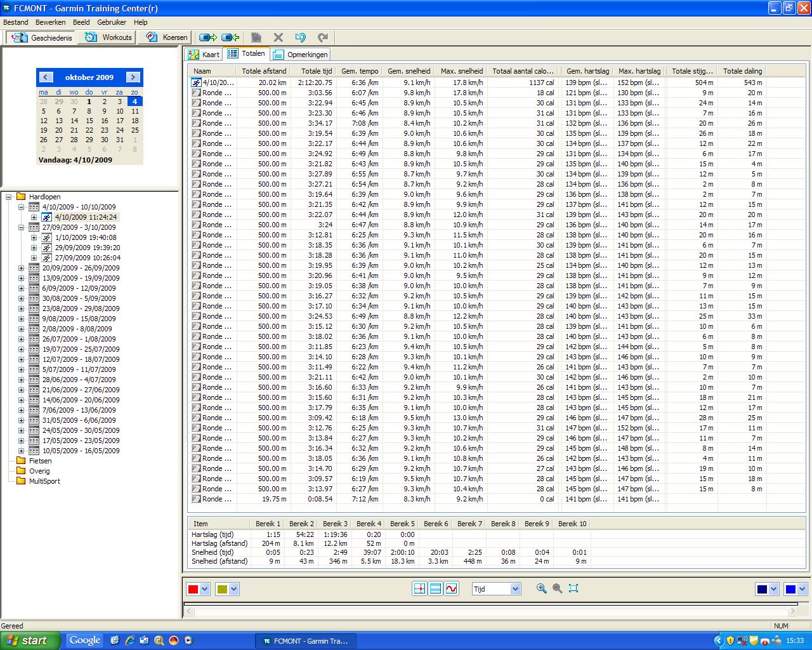
Task: Click the Internet Explorer quick launch icon
Action: click(x=130, y=640)
